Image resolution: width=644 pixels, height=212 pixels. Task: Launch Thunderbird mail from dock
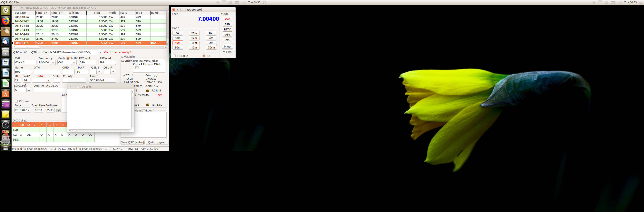(5, 42)
